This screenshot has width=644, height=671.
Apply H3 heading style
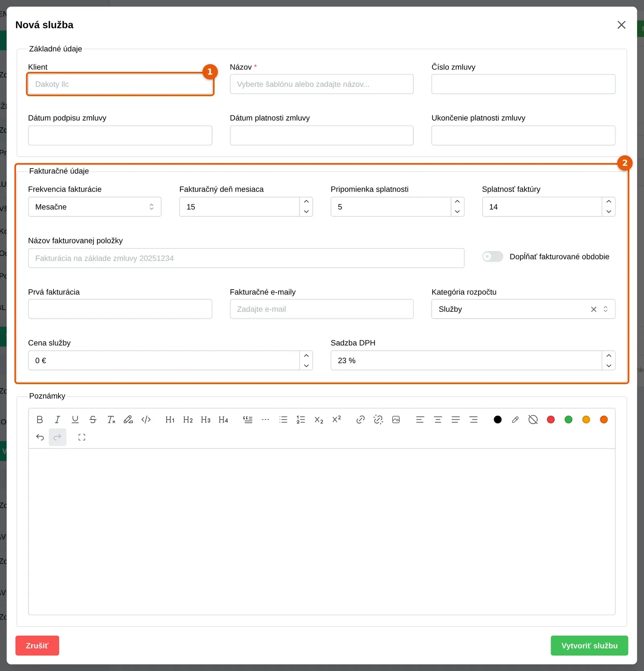[x=206, y=420]
